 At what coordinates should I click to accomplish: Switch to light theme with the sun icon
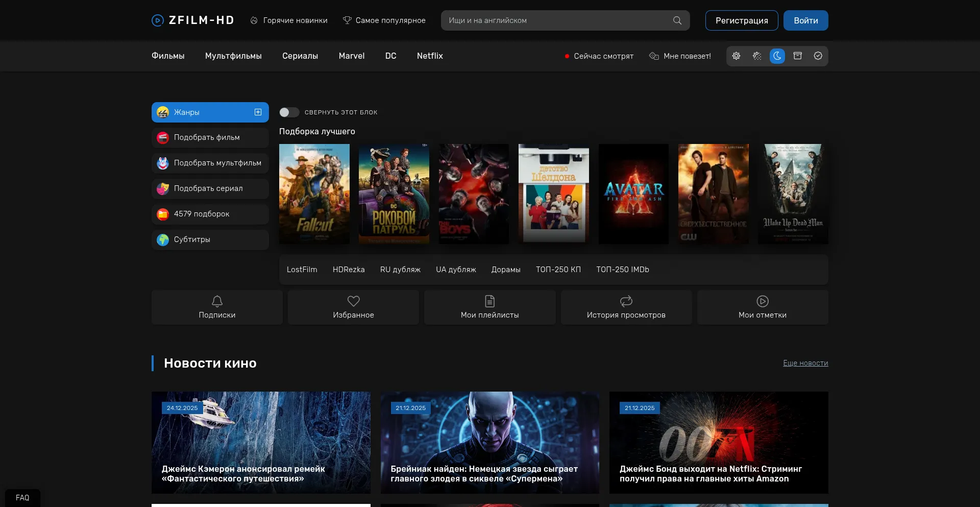click(756, 56)
